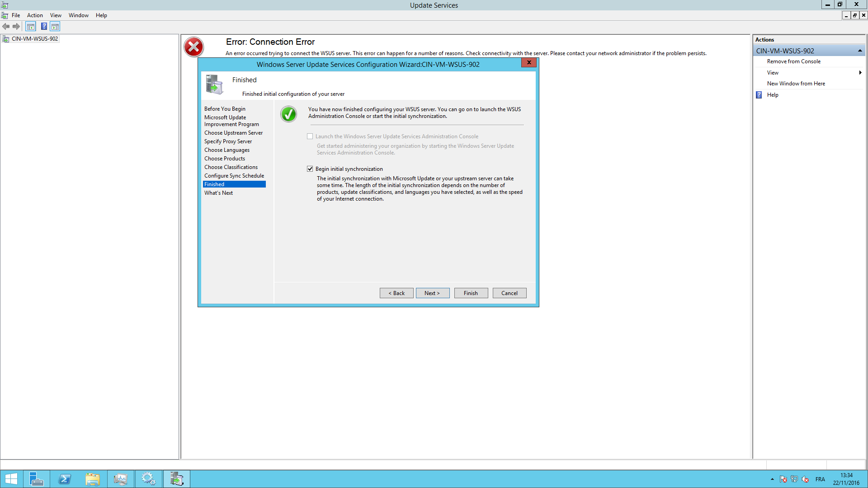The width and height of the screenshot is (868, 488).
Task: Open the Help menu in menu bar
Action: pyautogui.click(x=101, y=15)
